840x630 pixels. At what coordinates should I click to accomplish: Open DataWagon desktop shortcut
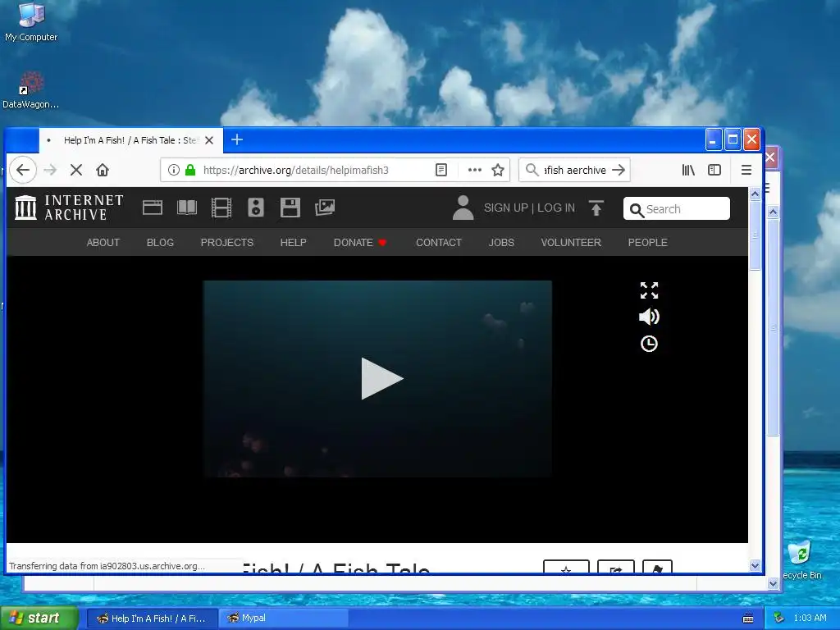pyautogui.click(x=31, y=90)
